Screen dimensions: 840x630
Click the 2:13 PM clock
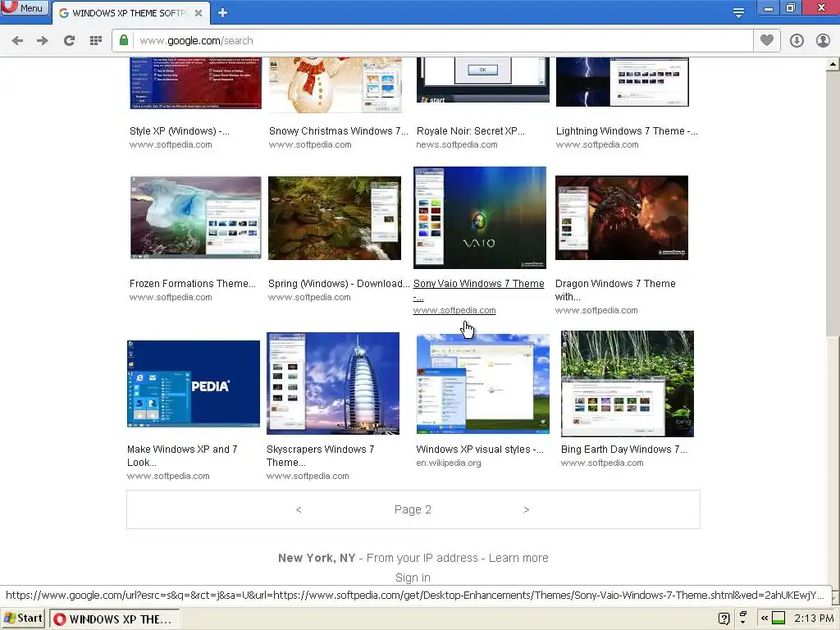point(814,619)
